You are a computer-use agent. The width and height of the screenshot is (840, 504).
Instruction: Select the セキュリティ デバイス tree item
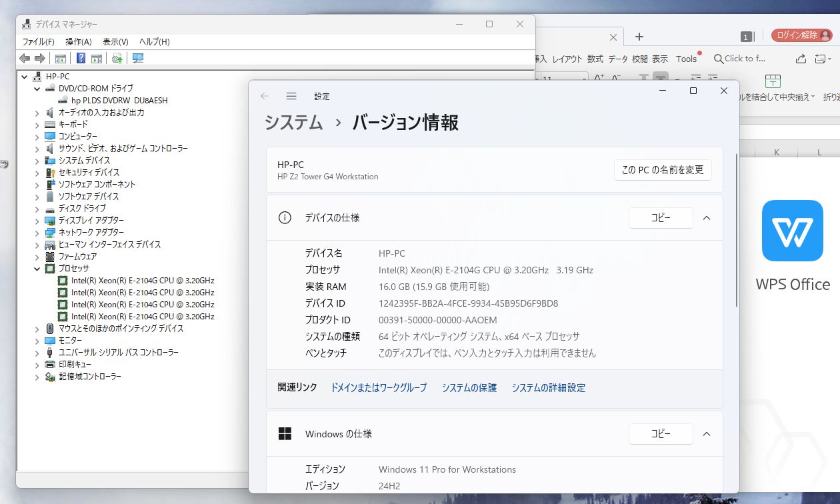[x=89, y=173]
